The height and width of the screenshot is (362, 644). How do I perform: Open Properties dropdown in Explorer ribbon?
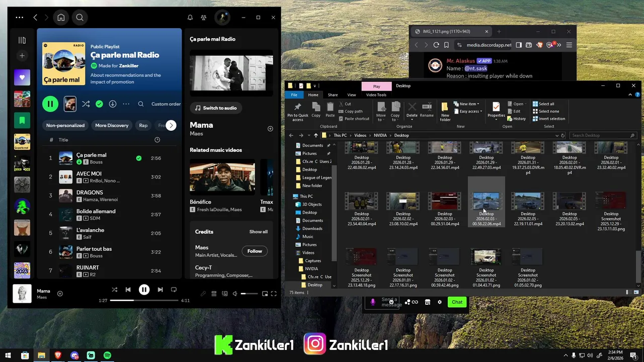(x=496, y=120)
